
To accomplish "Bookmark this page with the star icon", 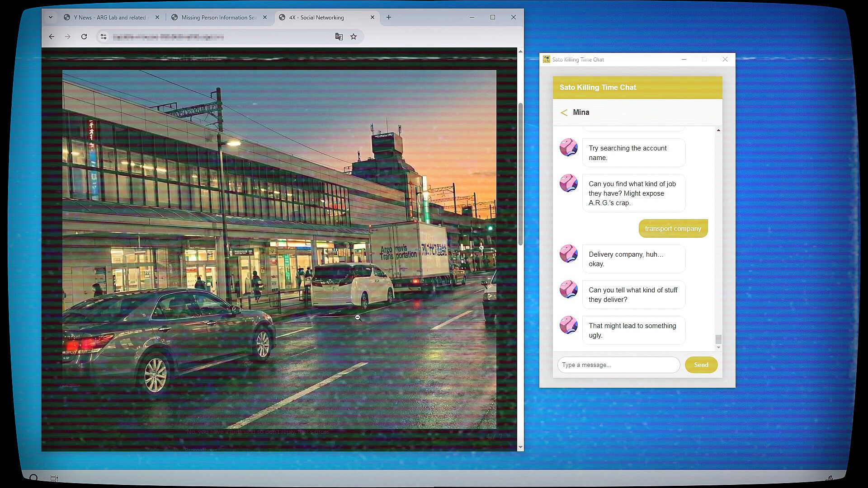I will pos(354,37).
